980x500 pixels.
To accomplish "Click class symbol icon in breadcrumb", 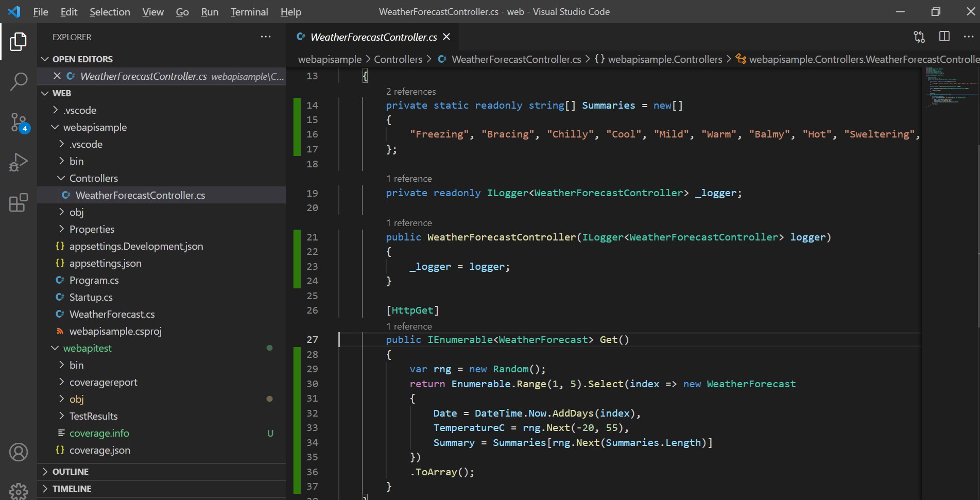I will point(741,59).
